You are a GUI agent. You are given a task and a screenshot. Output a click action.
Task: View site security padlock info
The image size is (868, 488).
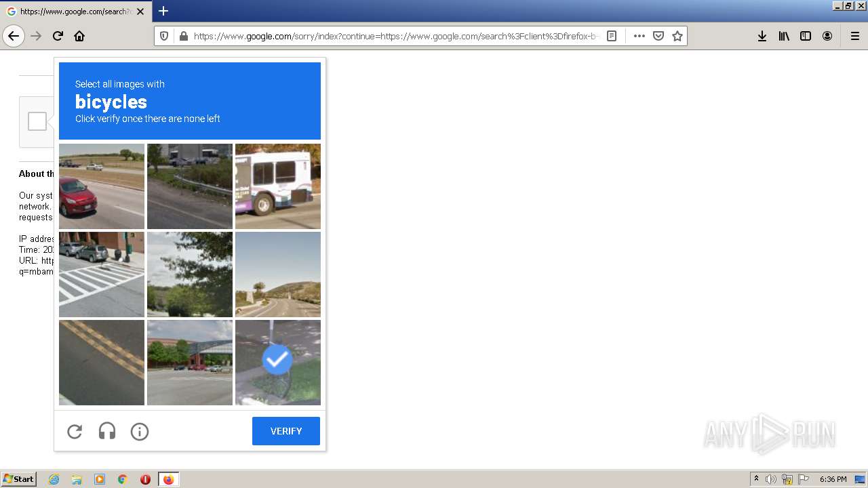point(183,36)
